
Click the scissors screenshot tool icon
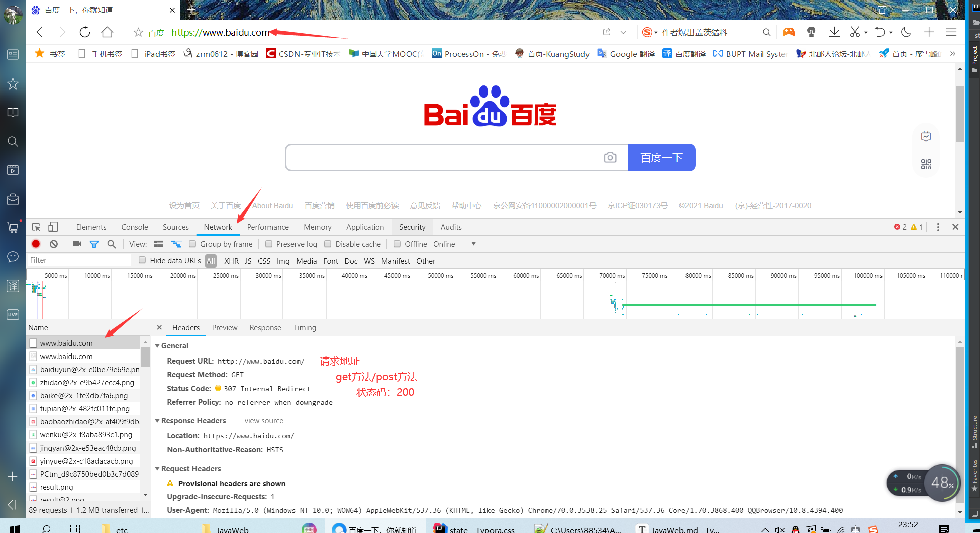pos(855,32)
